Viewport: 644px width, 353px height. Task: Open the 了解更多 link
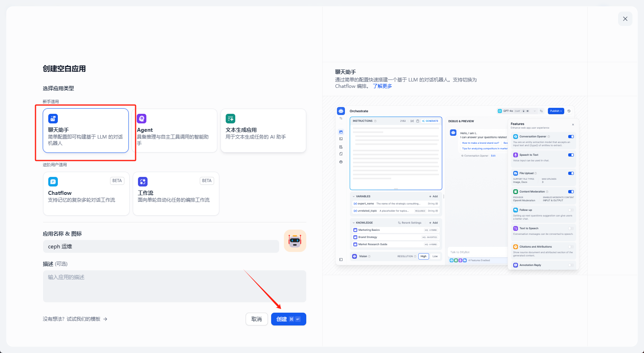pyautogui.click(x=382, y=86)
